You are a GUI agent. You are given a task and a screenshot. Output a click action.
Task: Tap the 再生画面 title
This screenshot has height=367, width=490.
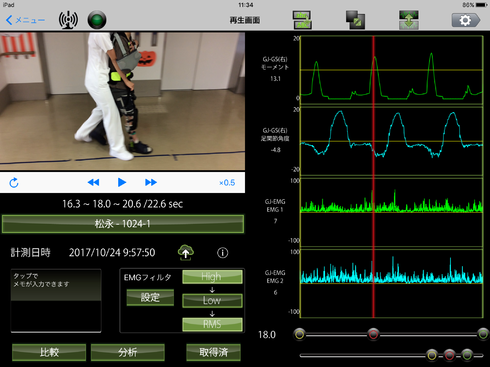point(245,20)
